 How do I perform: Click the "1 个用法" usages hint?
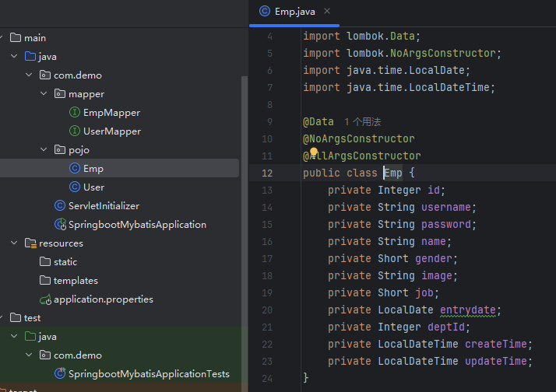363,122
